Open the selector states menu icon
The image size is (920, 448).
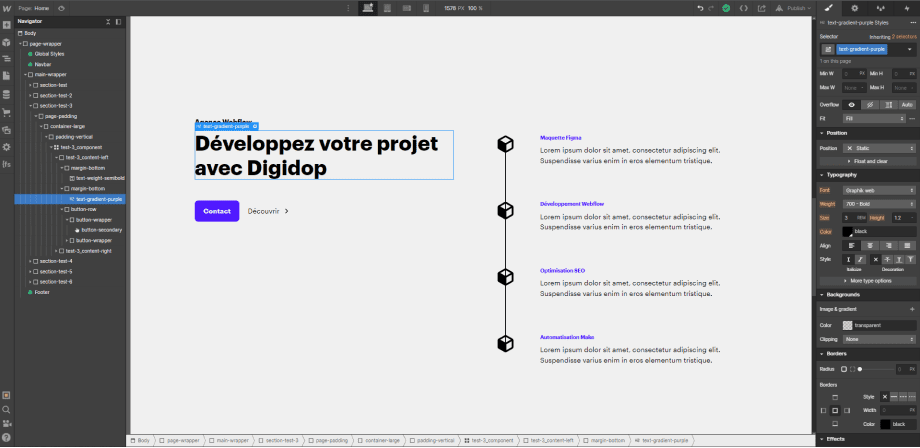pyautogui.click(x=828, y=50)
